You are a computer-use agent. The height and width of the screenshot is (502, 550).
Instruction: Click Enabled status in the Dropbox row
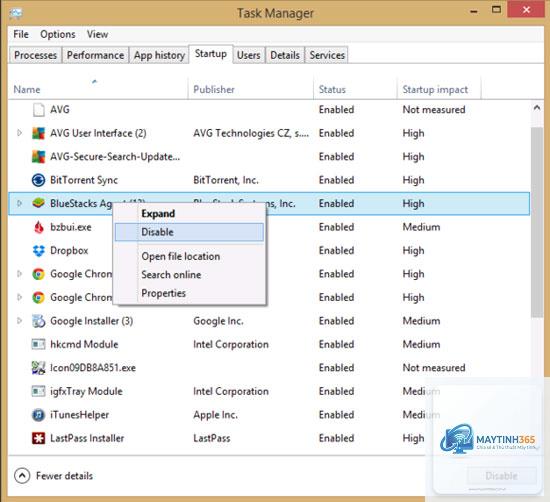click(336, 251)
